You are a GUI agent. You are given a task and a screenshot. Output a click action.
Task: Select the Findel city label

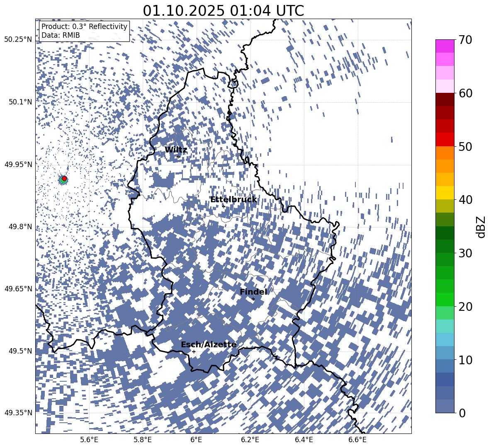click(x=253, y=292)
